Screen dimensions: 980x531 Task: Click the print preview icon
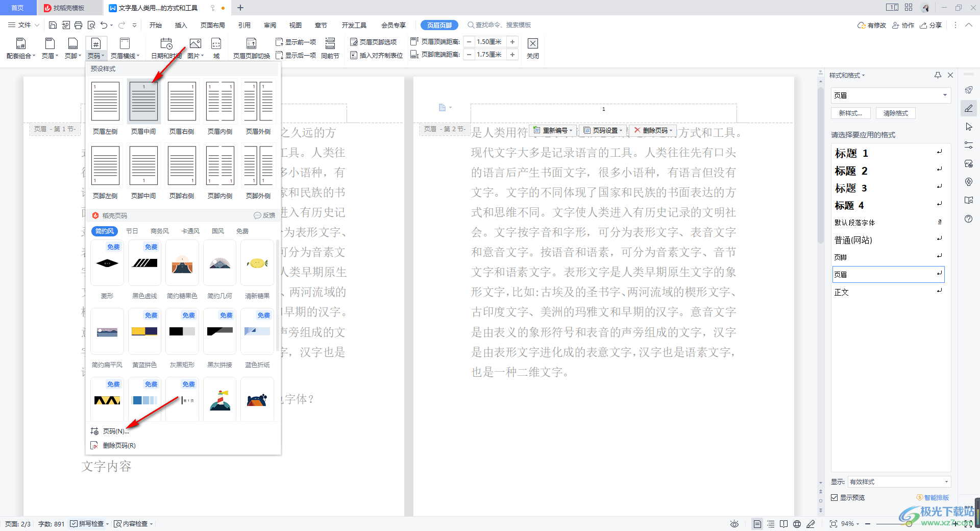point(91,25)
